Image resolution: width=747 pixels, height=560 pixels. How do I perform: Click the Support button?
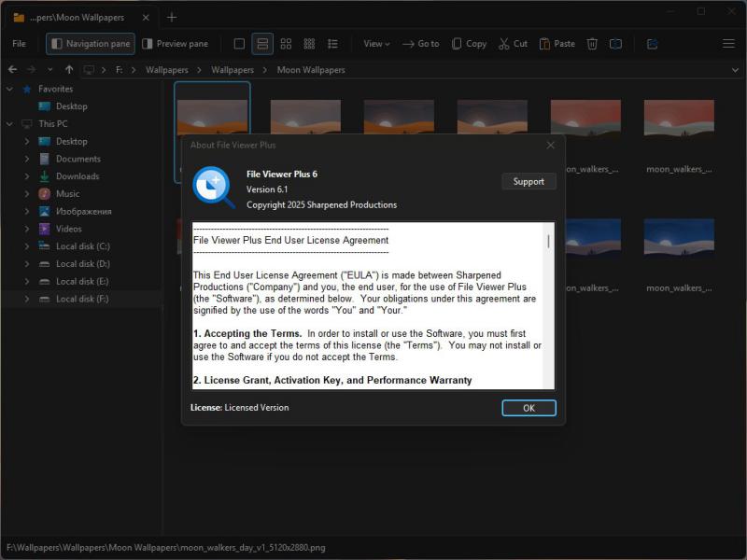pos(529,182)
